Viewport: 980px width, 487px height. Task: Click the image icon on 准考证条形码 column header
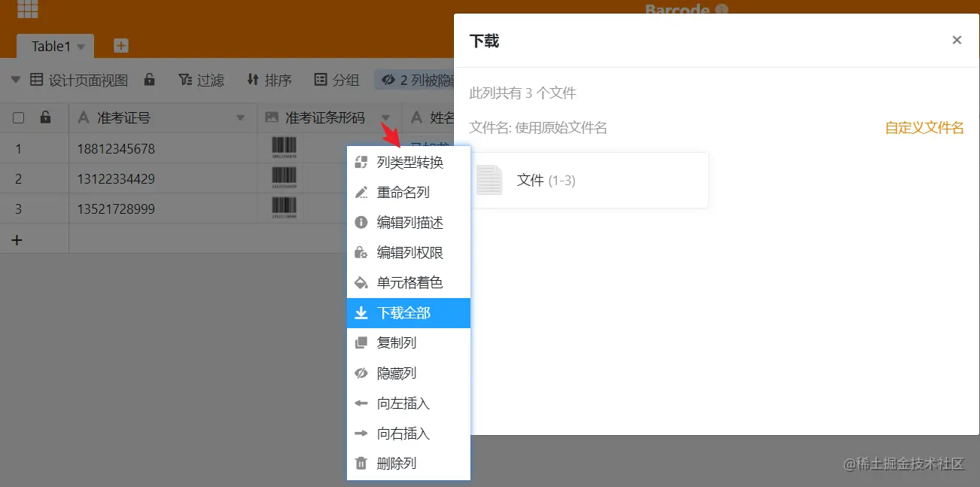(x=270, y=117)
